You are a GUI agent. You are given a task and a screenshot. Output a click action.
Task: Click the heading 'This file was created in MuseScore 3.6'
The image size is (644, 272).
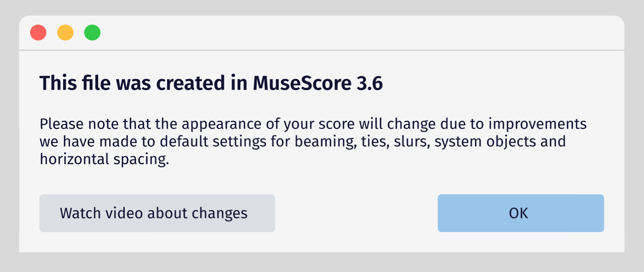(212, 83)
